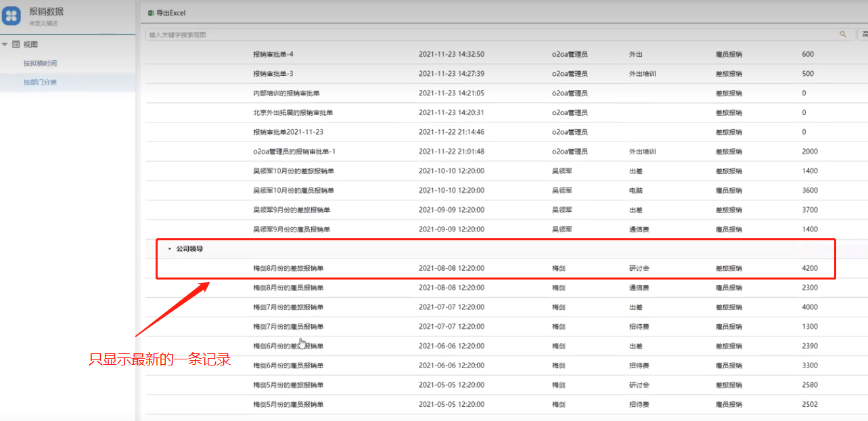Click o2oa管理员 in 报销审批单-3 row
868x421 pixels.
(x=570, y=74)
